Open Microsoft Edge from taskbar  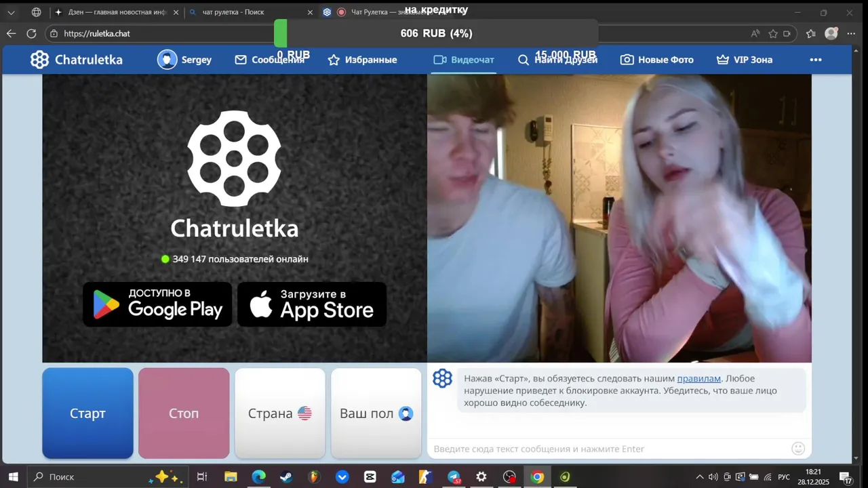(x=258, y=477)
